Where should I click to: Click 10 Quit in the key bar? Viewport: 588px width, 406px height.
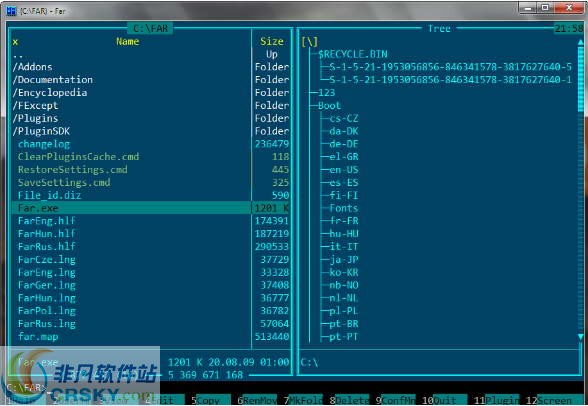[444, 400]
